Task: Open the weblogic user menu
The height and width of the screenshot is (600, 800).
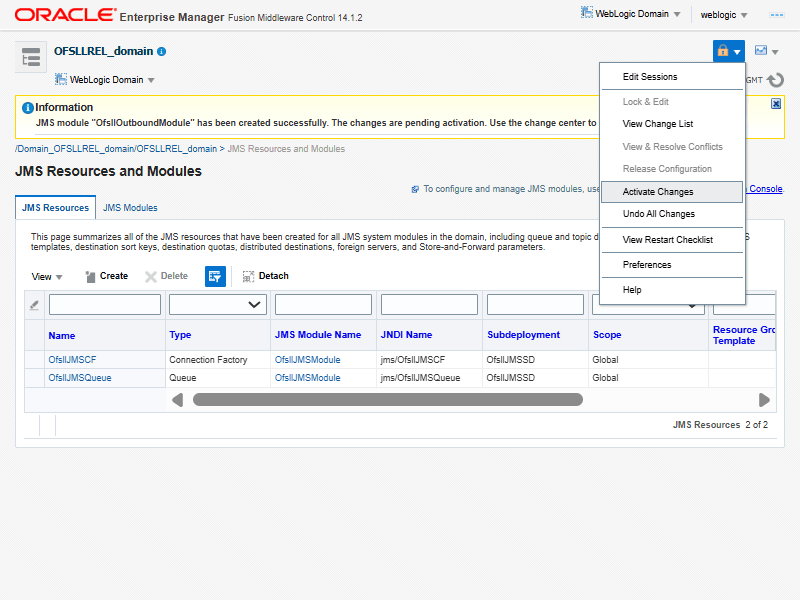Action: [723, 15]
